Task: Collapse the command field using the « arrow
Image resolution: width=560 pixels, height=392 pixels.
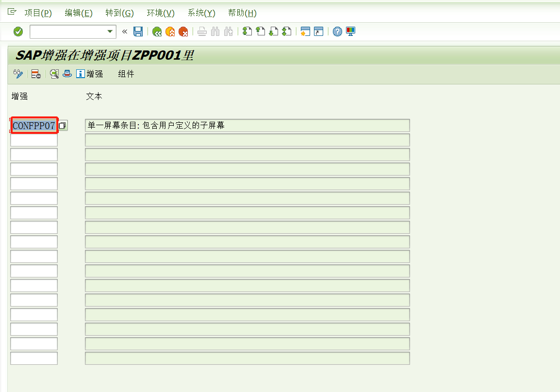Action: point(125,32)
